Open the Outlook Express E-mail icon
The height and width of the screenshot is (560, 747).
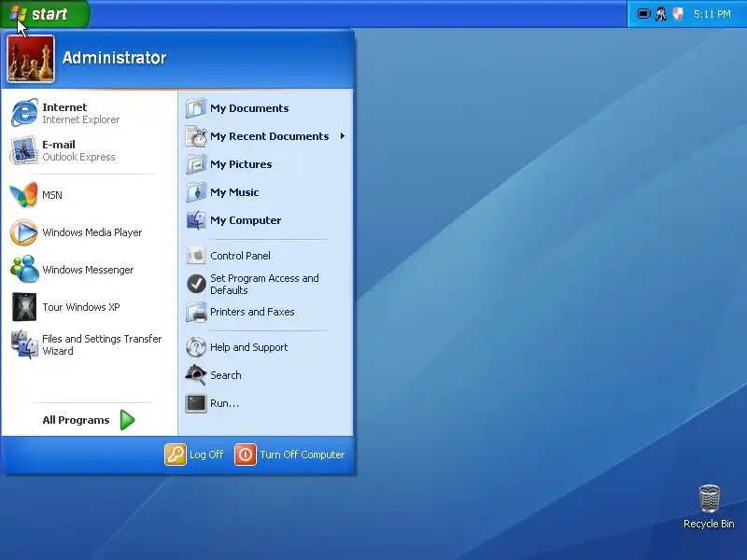pos(24,150)
